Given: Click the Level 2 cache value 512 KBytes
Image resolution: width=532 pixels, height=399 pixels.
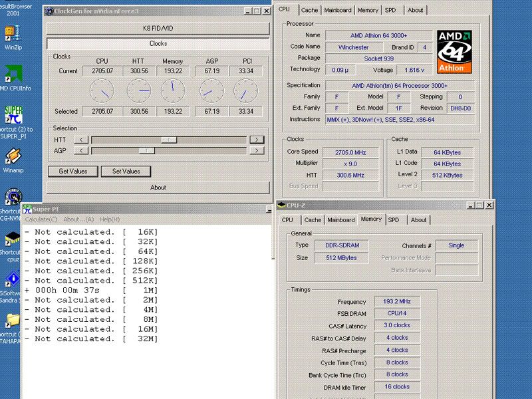Looking at the screenshot, I should pos(447,175).
